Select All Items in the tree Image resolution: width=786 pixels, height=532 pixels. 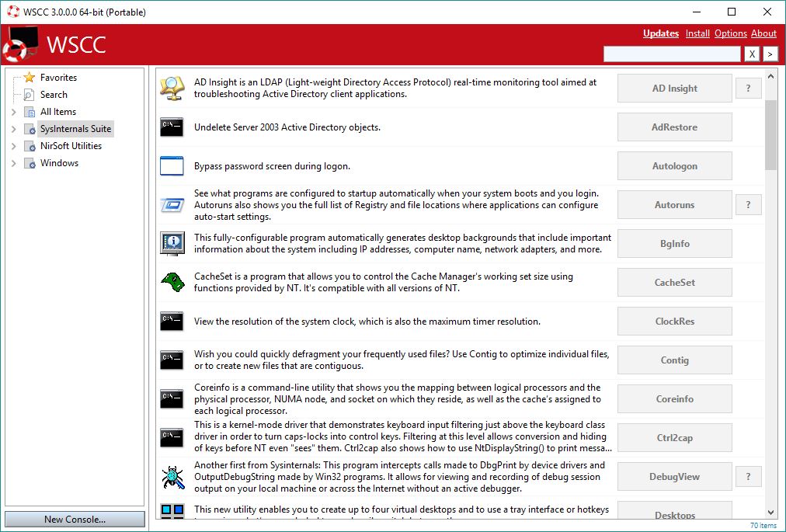pyautogui.click(x=58, y=112)
